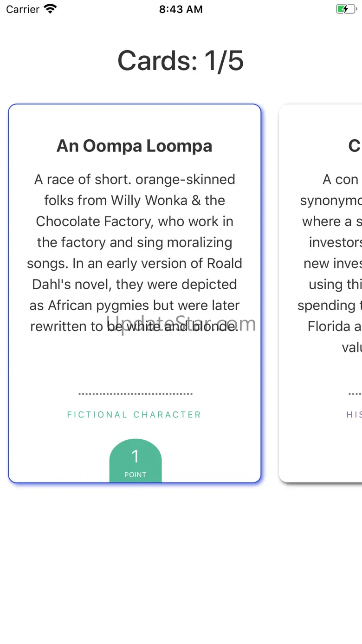Tap the FICTIONAL CHARACTER category label

(x=134, y=415)
